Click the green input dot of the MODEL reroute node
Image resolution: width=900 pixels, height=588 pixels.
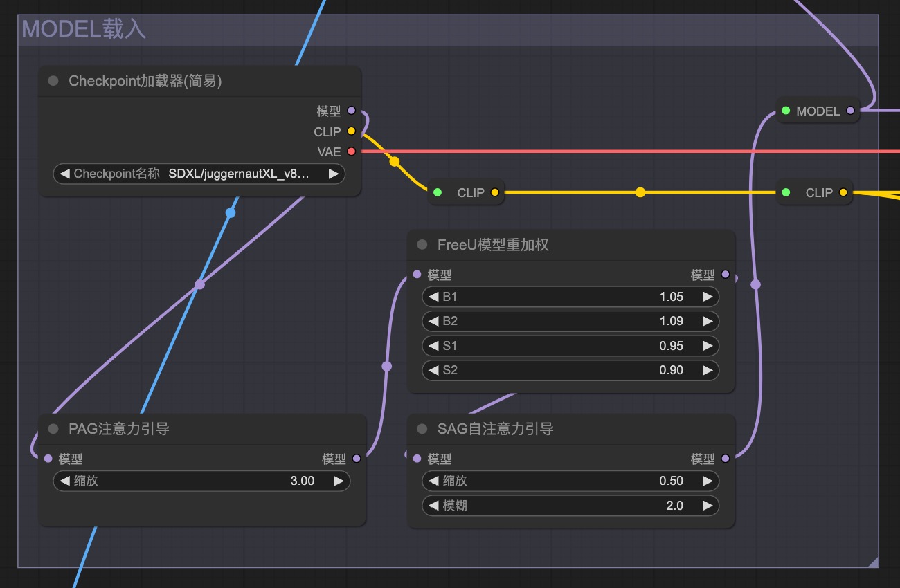785,111
